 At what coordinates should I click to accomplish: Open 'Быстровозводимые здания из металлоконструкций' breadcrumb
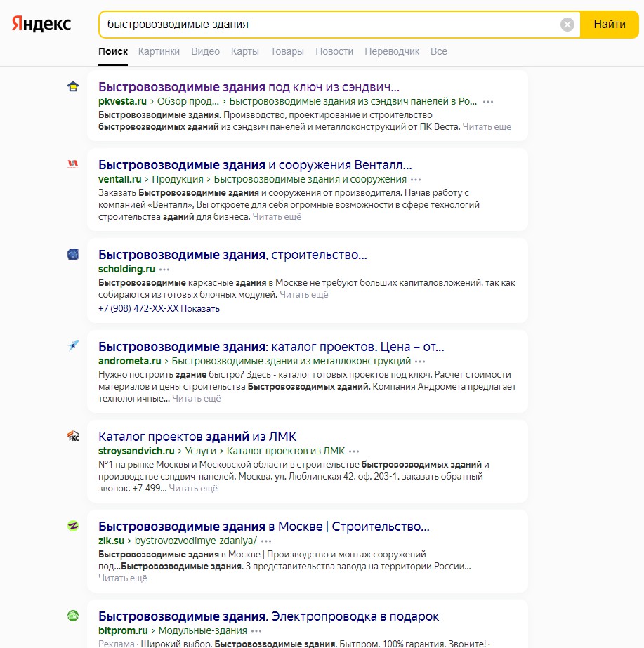(291, 361)
